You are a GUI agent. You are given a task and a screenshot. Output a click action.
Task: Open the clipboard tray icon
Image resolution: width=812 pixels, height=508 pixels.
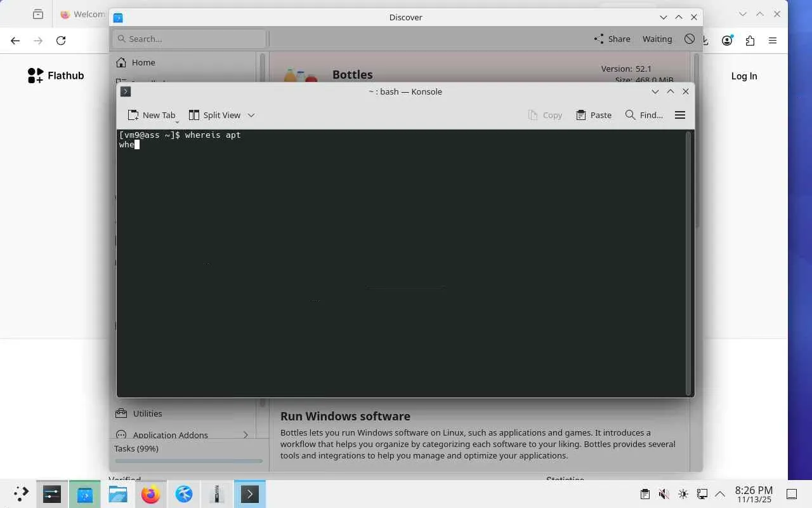tap(645, 494)
